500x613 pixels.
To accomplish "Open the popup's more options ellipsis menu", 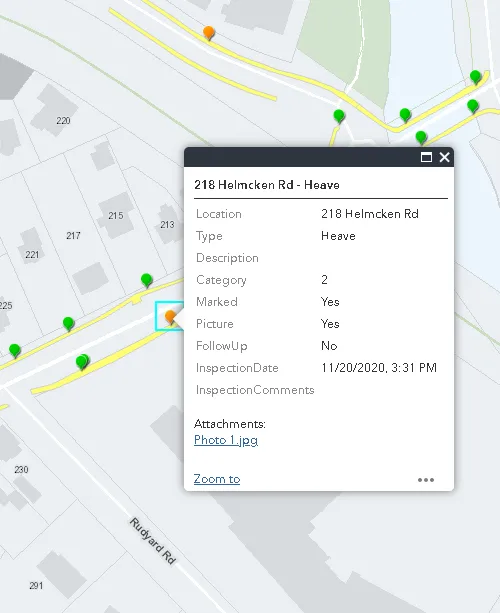I will coord(426,480).
